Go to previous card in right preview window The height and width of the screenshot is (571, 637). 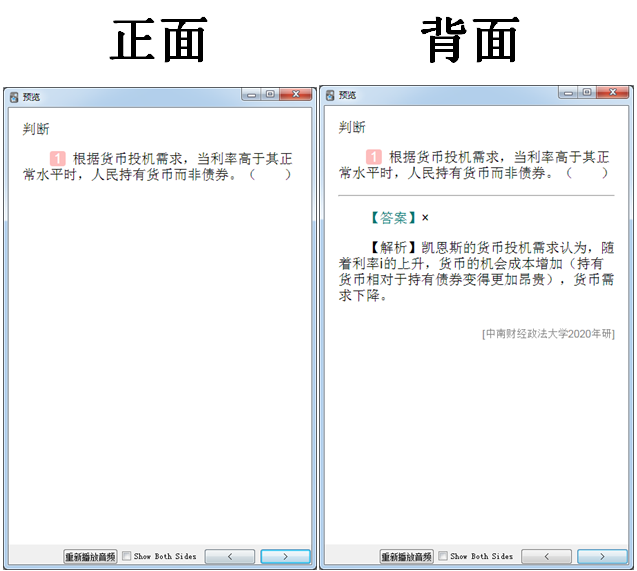[546, 556]
